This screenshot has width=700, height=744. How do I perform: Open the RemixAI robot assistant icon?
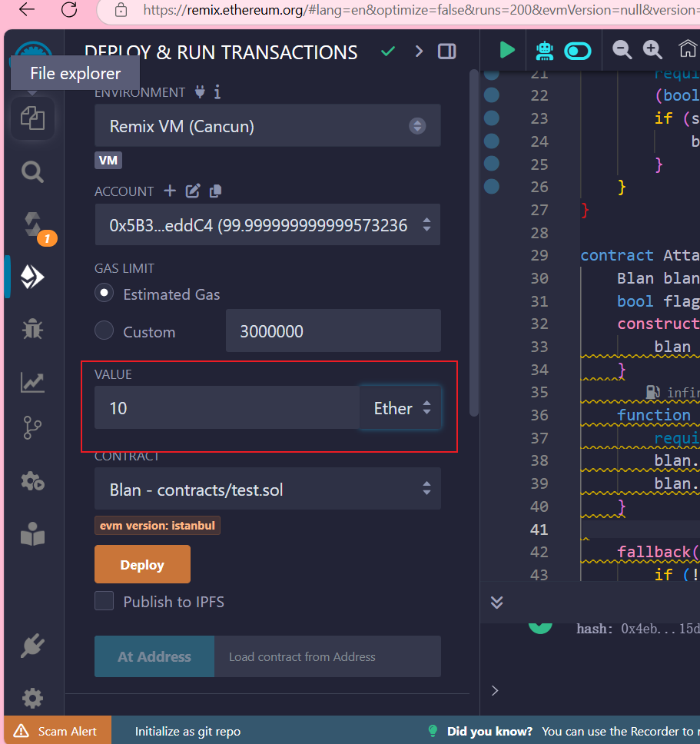pyautogui.click(x=545, y=51)
